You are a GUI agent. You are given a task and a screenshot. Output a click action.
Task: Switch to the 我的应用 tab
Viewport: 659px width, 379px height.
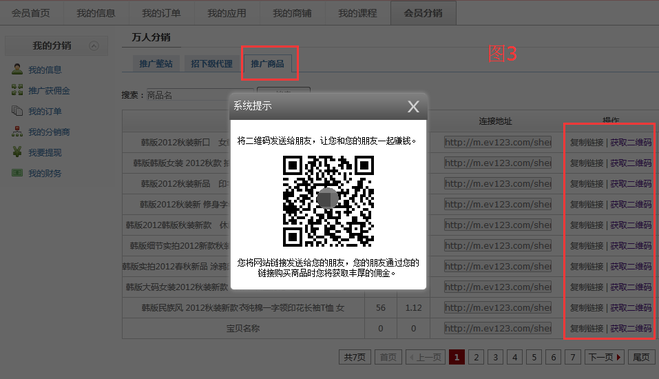(227, 13)
